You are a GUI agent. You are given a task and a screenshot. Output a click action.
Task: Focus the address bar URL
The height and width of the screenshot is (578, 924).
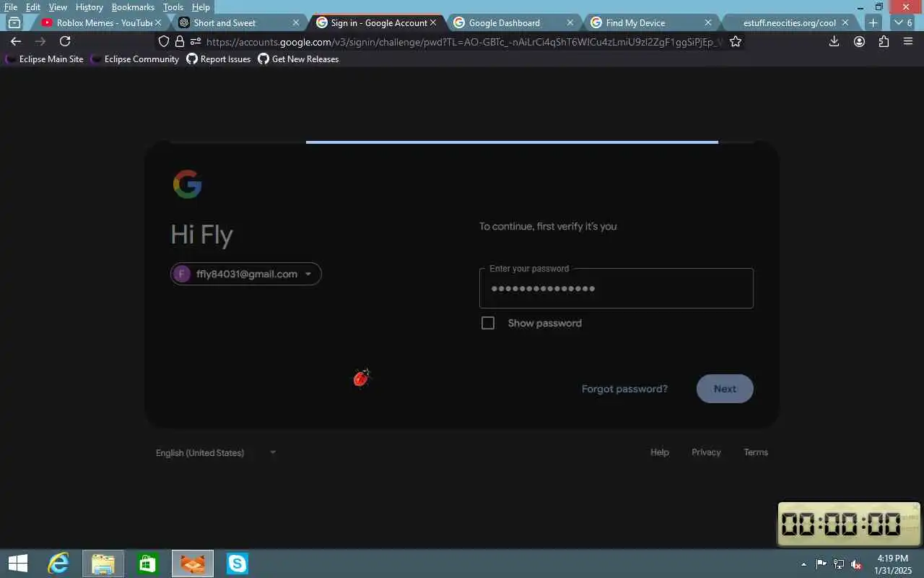pos(464,42)
